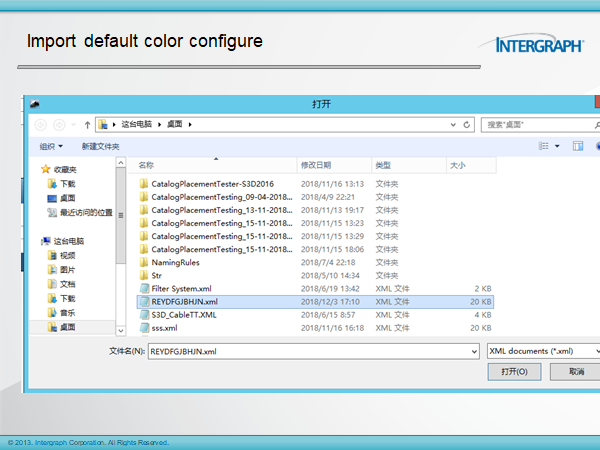Click address bar folder icon

[x=103, y=124]
